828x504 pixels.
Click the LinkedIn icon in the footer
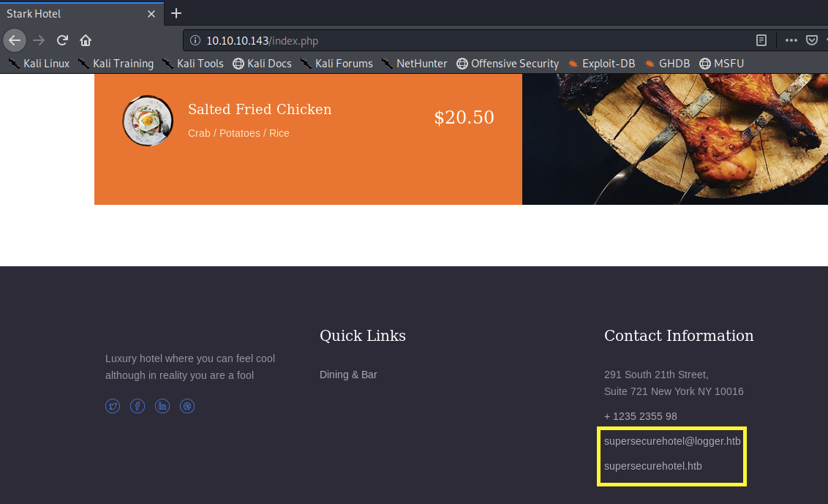(162, 406)
